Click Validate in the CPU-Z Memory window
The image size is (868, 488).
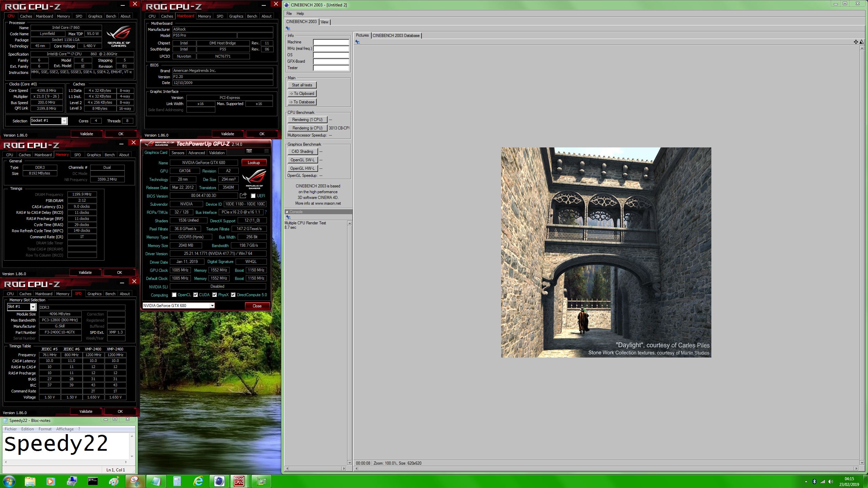click(85, 272)
